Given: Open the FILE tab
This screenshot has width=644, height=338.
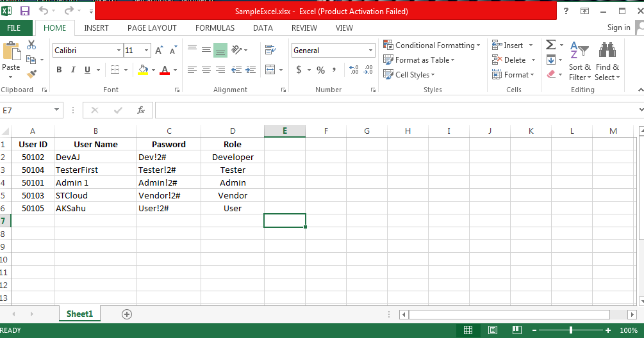Looking at the screenshot, I should [14, 28].
